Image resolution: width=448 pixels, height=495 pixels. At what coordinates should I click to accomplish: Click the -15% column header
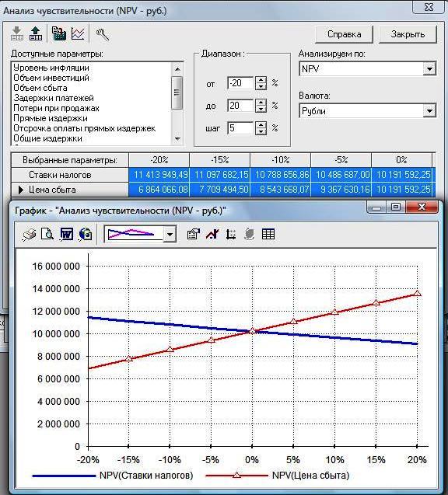coord(219,160)
